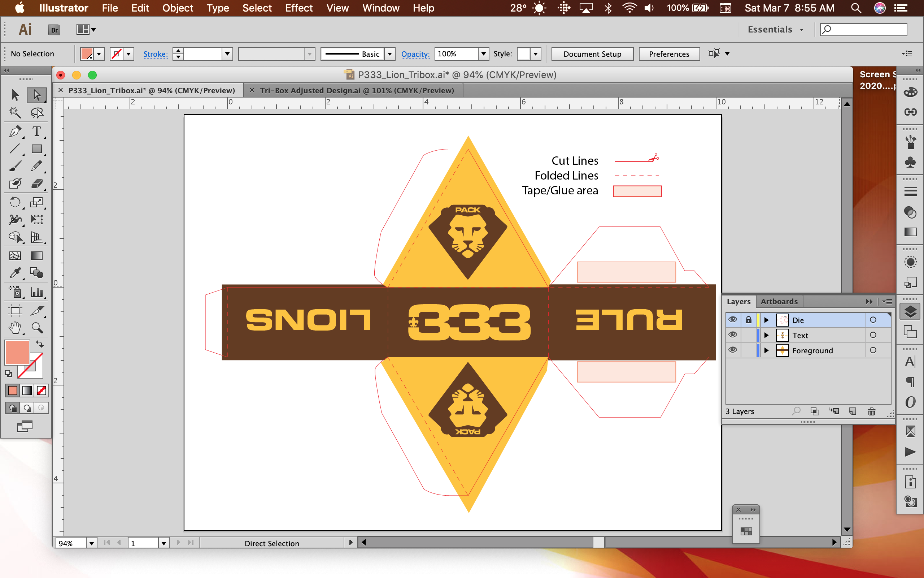Select the Zoom tool
This screenshot has width=924, height=578.
click(37, 328)
